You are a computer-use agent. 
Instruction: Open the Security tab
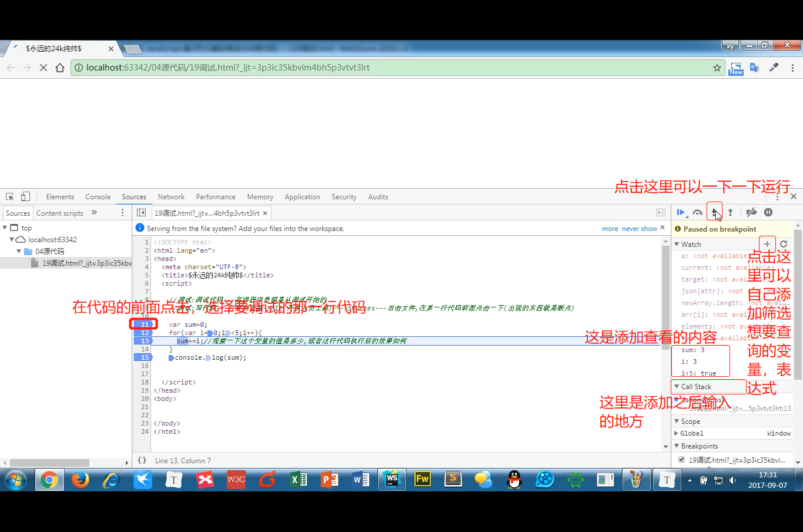tap(344, 197)
